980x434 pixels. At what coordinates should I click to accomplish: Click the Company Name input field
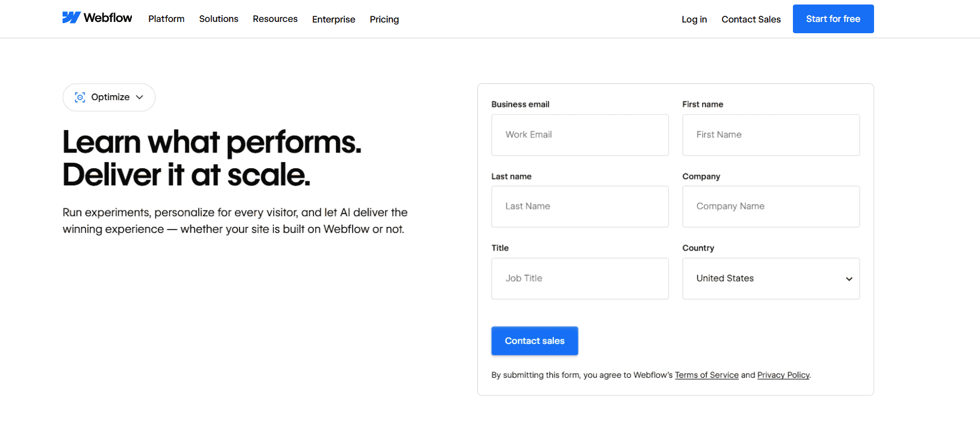[770, 206]
